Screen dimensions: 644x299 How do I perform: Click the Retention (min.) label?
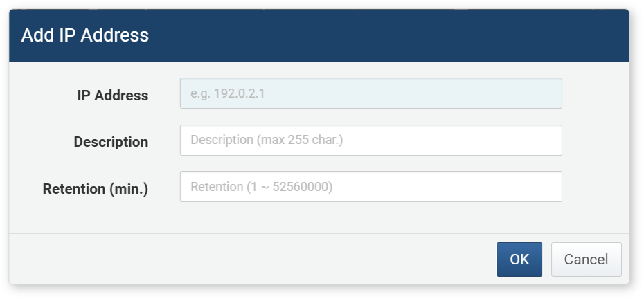tap(96, 188)
